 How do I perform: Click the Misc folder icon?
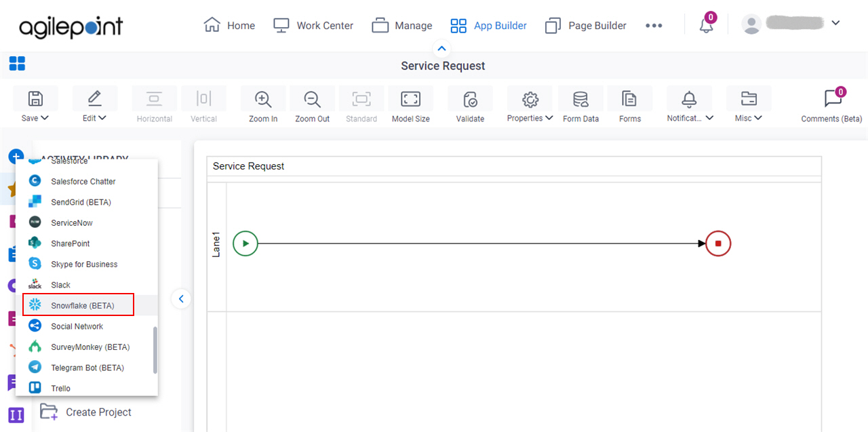pos(749,99)
